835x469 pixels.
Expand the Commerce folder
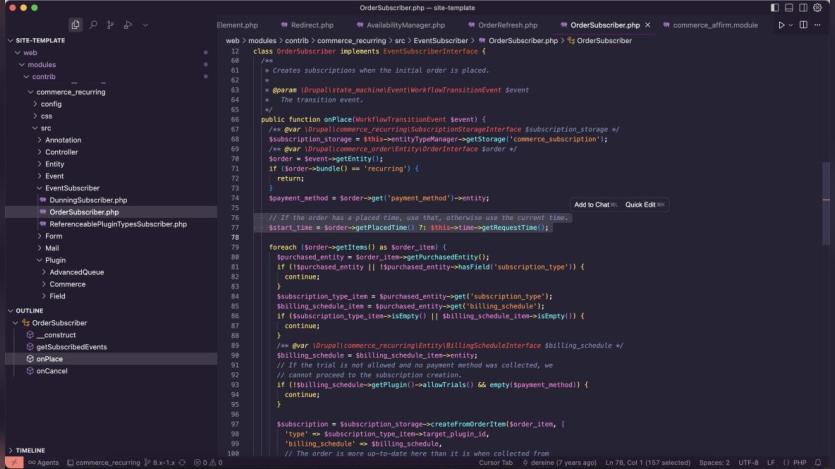coord(67,284)
